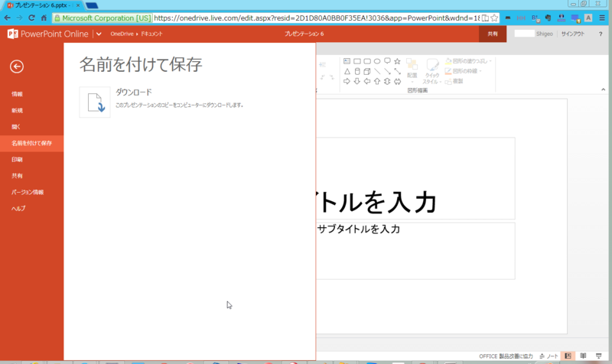Insert a text box shape
The width and height of the screenshot is (612, 364).
[x=347, y=61]
